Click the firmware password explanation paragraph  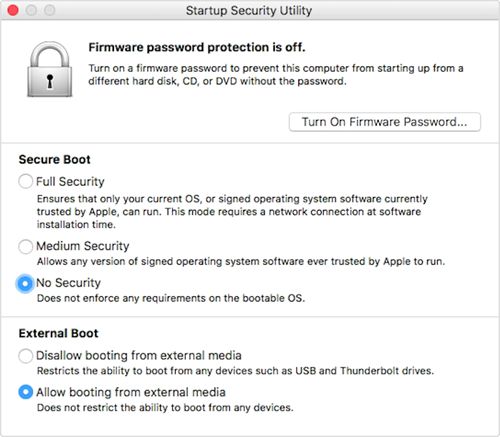(x=276, y=75)
